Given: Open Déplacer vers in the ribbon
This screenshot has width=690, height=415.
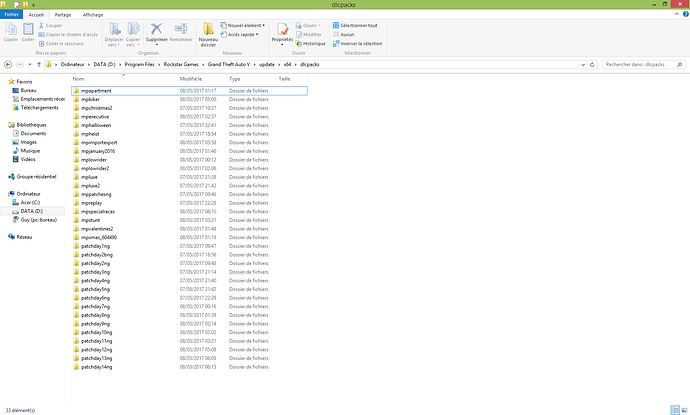Looking at the screenshot, I should (x=114, y=34).
